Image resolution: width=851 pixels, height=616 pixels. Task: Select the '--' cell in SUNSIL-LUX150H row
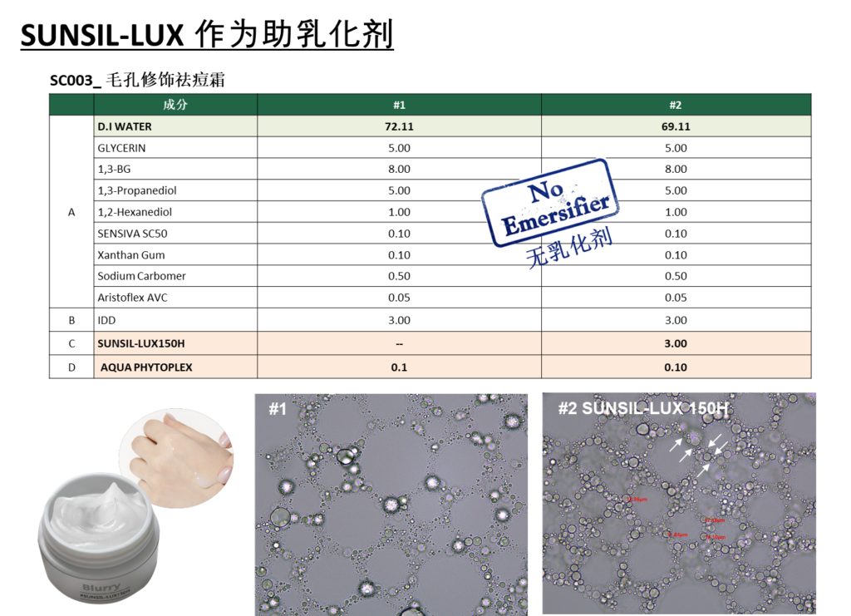point(399,343)
